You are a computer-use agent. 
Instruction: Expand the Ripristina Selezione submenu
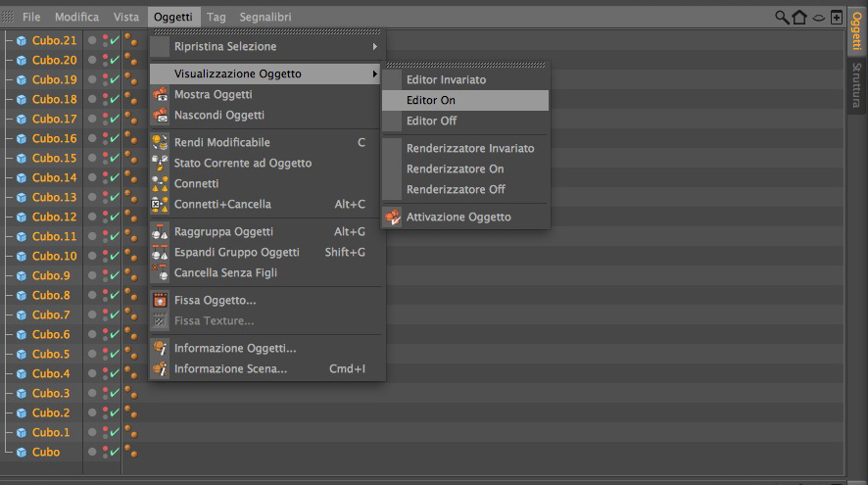(x=266, y=46)
